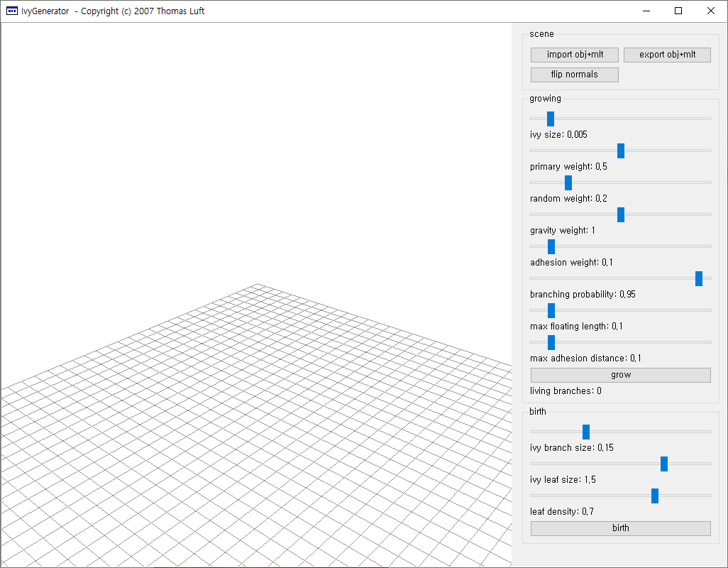Screen dimensions: 728x568
Task: Click the 'birth' group heading
Action: (538, 412)
